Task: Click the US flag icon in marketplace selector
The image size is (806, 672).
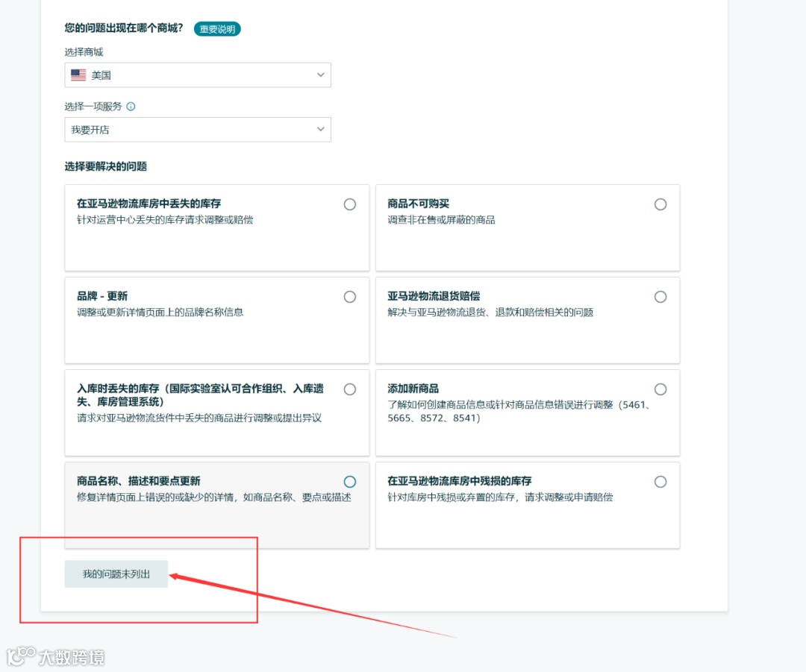Action: point(79,75)
